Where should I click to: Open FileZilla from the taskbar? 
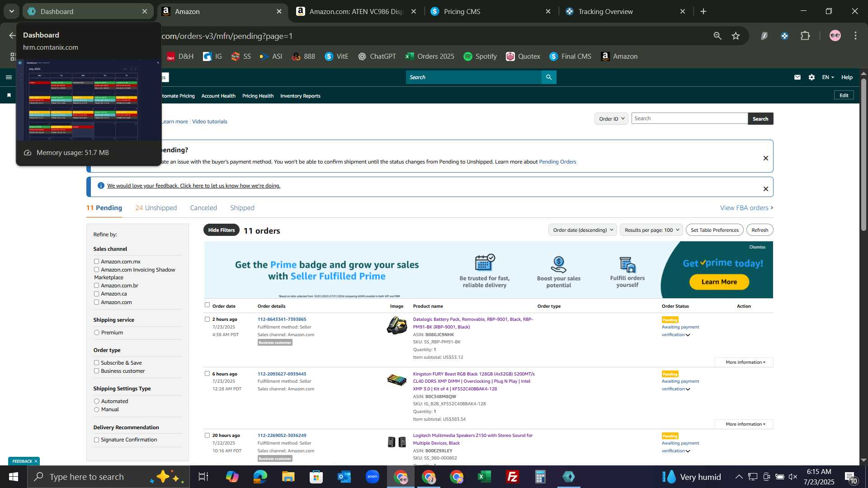[x=513, y=477]
